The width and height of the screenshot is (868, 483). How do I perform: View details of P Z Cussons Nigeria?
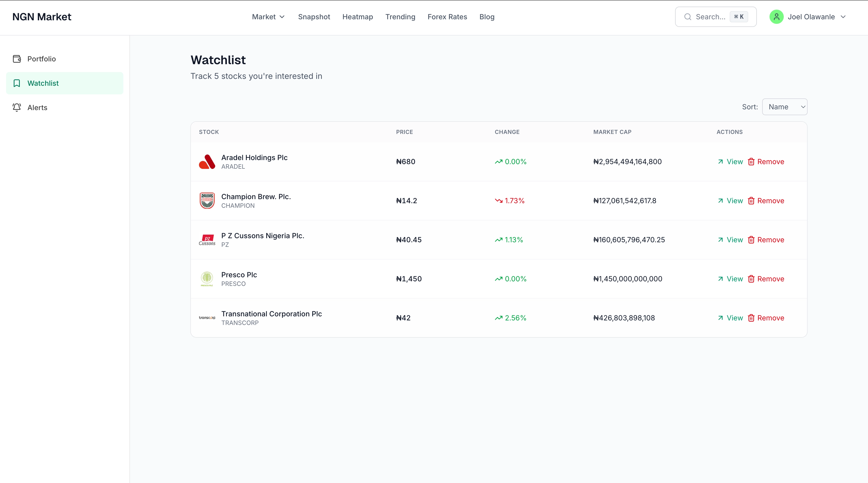(x=730, y=239)
